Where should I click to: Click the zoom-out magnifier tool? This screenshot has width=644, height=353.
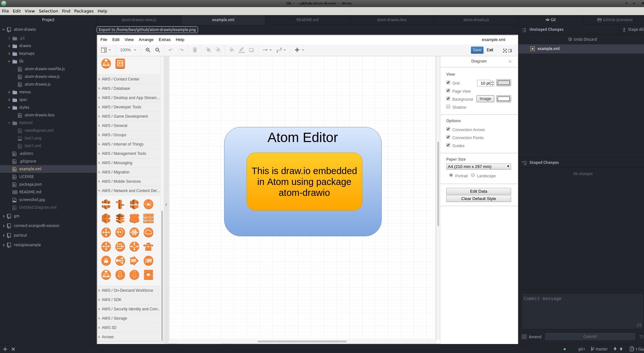point(158,50)
